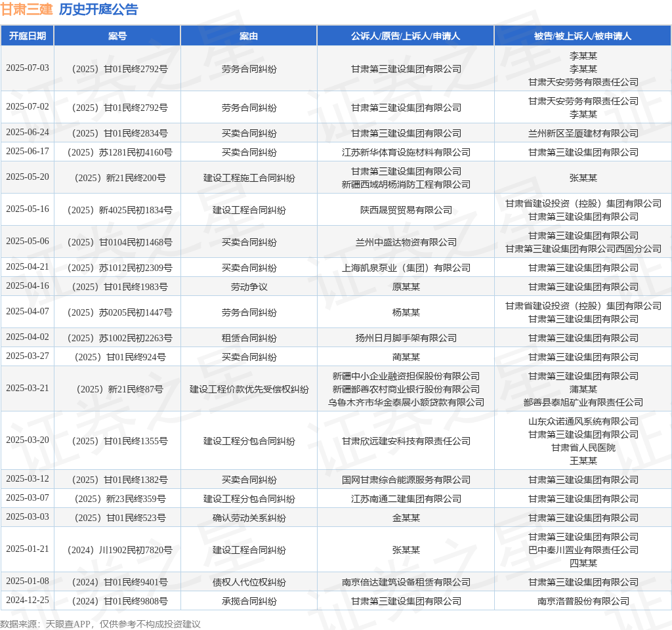The width and height of the screenshot is (672, 630).
Task: Select plaintiff "南京倍达建筑设备租赁有限公司"
Action: [406, 582]
